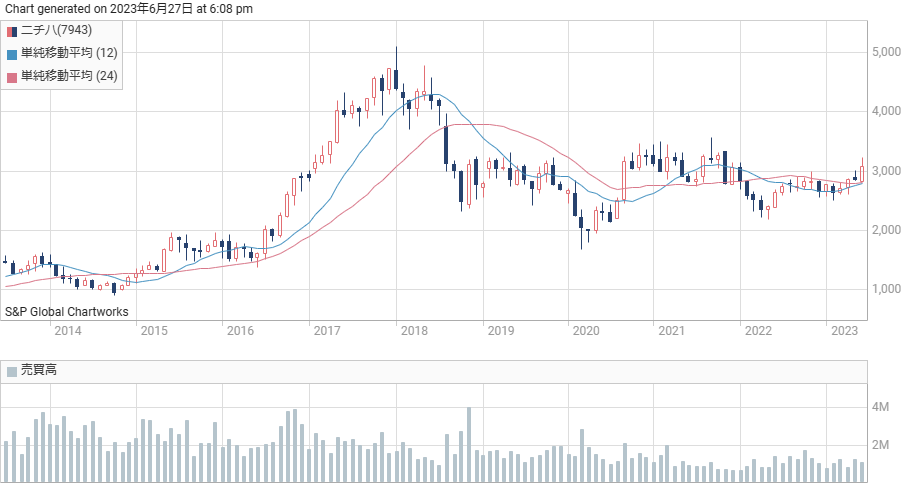Click the 2020 x-axis year label
This screenshot has height=484, width=924.
[x=586, y=331]
